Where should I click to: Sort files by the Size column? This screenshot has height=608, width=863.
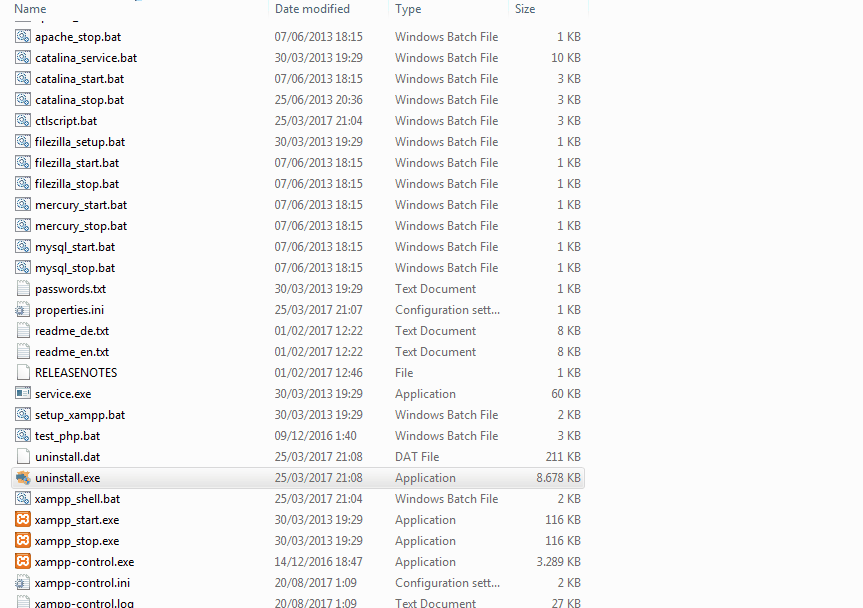pyautogui.click(x=525, y=9)
